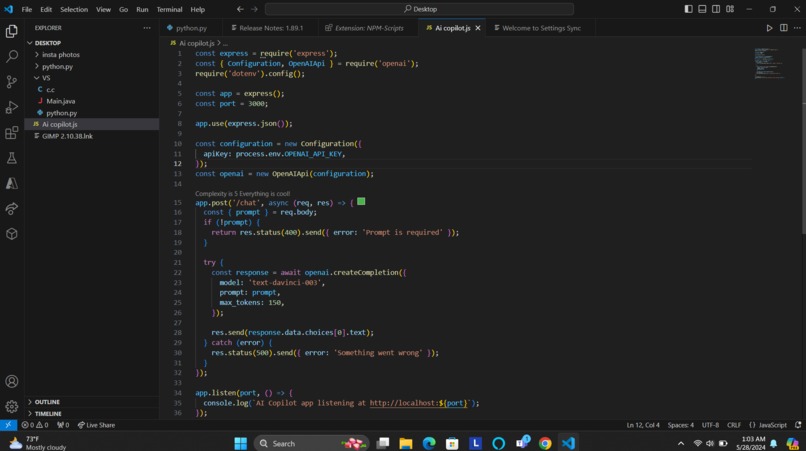Click the Run File play icon
Image resolution: width=806 pixels, height=451 pixels.
769,28
